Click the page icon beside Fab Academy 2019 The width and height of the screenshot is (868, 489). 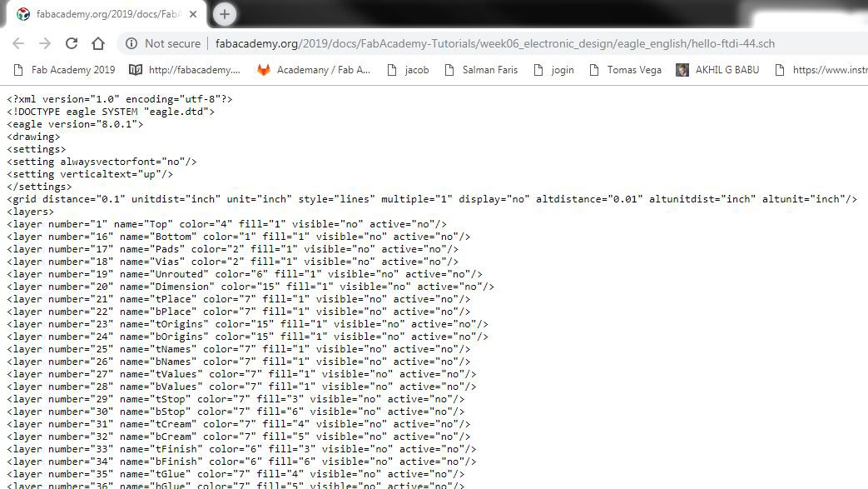coord(18,70)
